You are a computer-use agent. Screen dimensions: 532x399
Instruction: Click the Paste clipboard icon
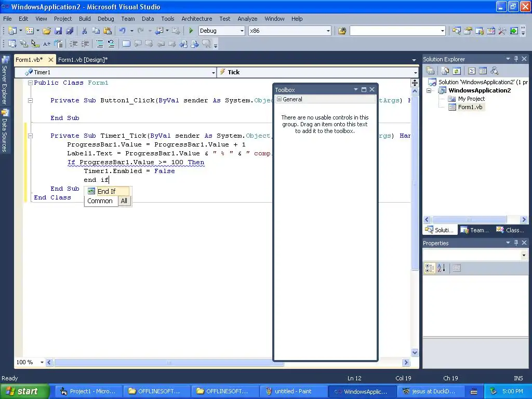108,31
